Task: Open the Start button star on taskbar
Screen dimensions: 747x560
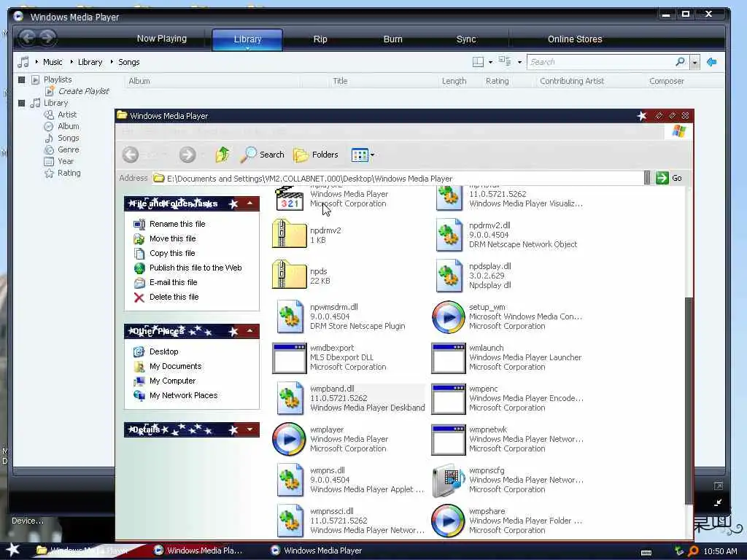Action: pyautogui.click(x=12, y=550)
